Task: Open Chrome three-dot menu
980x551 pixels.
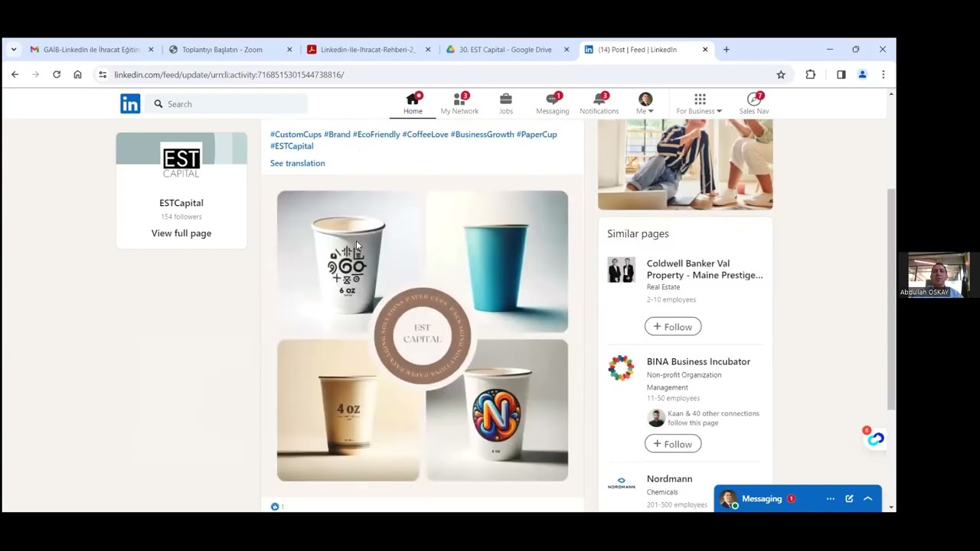Action: pos(883,74)
